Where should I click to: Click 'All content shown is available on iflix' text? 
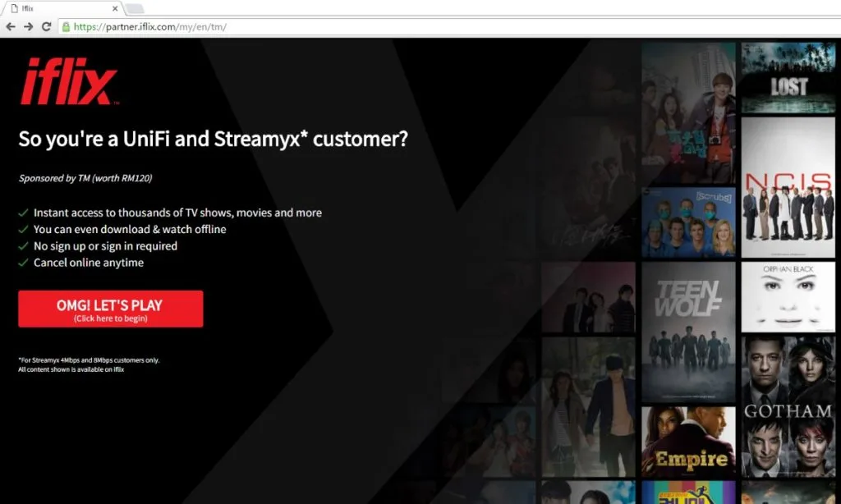pos(71,369)
